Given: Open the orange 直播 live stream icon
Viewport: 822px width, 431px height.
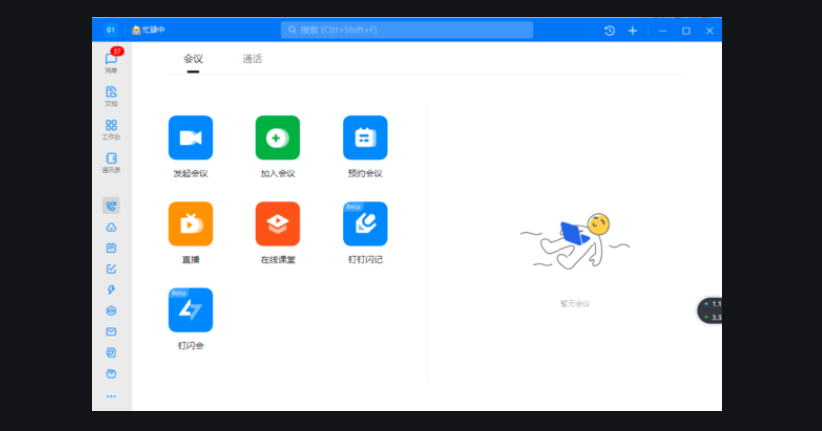Looking at the screenshot, I should [x=191, y=224].
